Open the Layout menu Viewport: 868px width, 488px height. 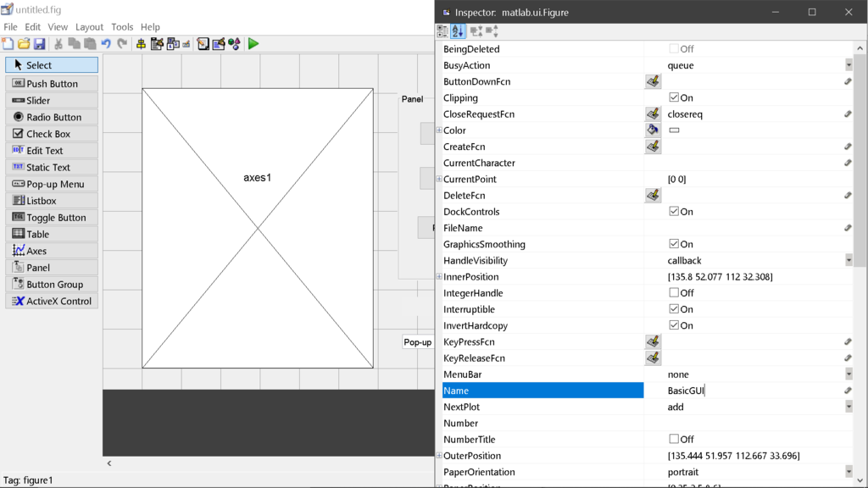point(89,26)
